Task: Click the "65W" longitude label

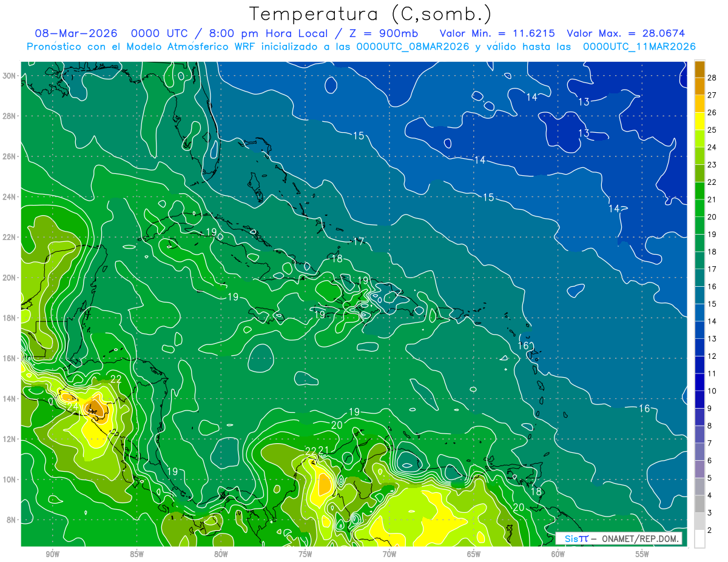Action: tap(474, 554)
